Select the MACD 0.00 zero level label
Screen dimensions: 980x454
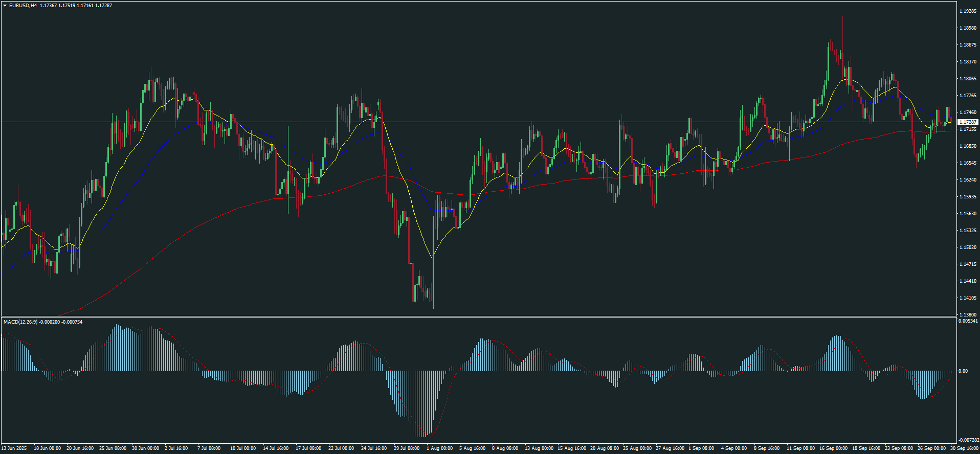963,371
